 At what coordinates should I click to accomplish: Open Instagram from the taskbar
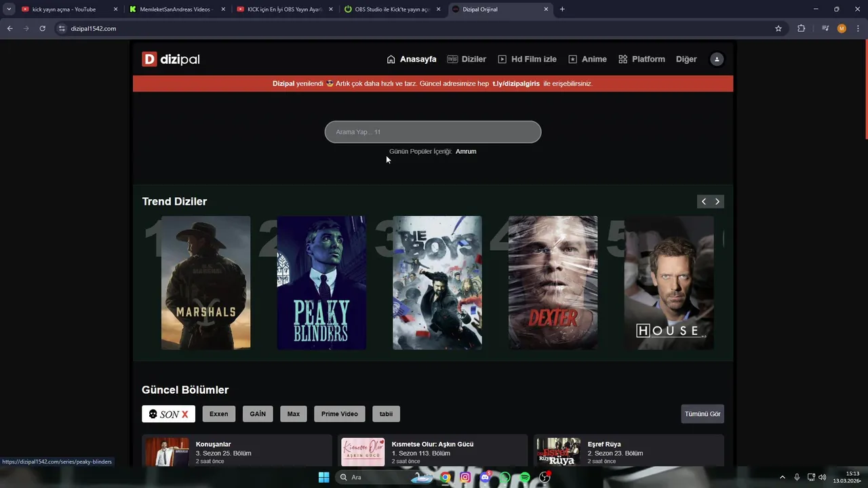coord(465,477)
